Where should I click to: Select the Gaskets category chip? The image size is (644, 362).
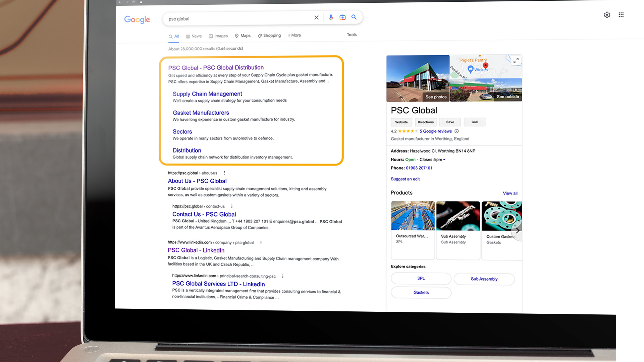coord(421,293)
